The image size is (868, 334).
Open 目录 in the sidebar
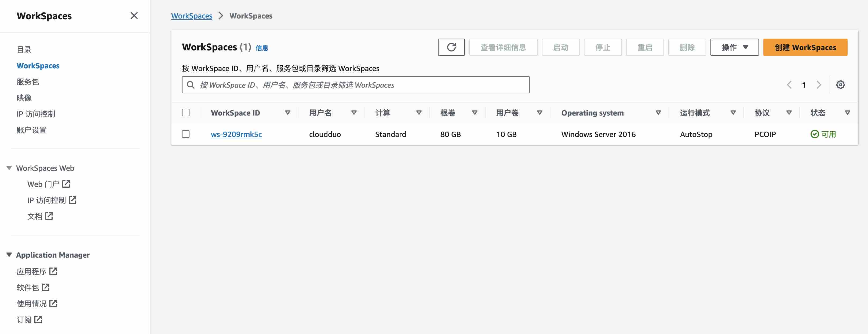pyautogui.click(x=24, y=50)
